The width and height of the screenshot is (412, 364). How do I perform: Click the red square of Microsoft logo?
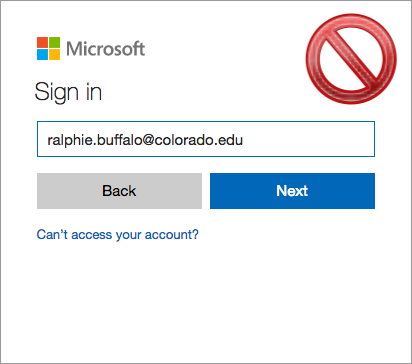click(42, 42)
